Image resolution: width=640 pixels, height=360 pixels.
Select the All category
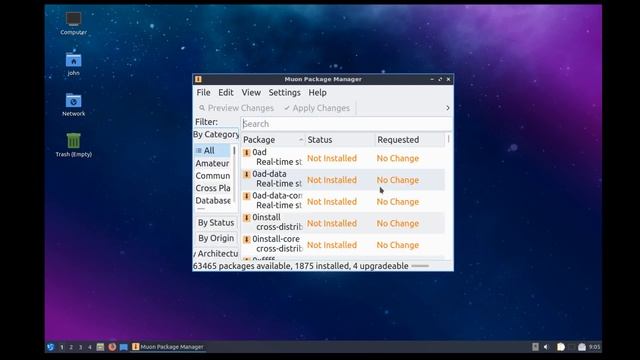pyautogui.click(x=213, y=151)
